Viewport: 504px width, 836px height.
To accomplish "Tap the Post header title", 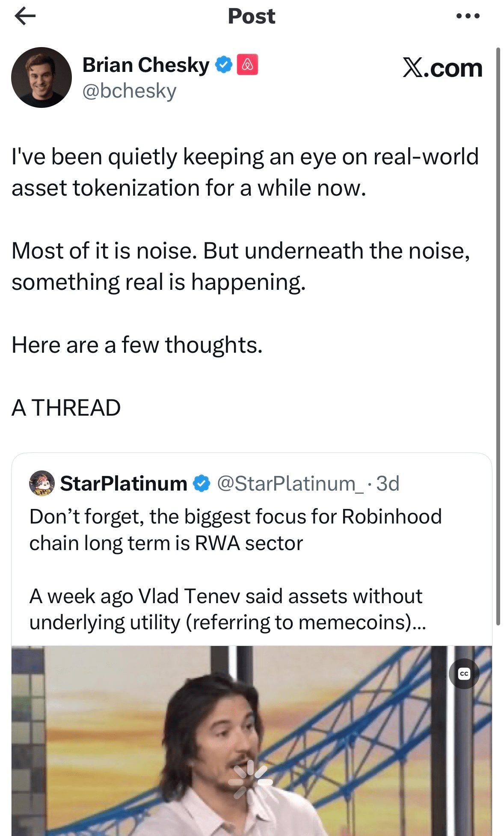I will [252, 16].
